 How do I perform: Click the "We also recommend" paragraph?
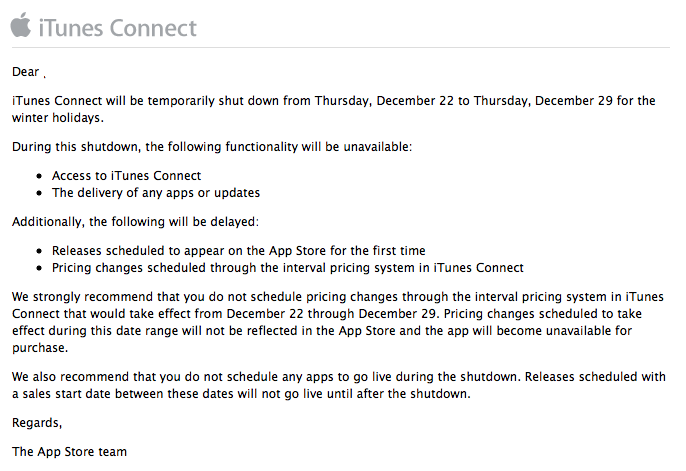pos(334,384)
